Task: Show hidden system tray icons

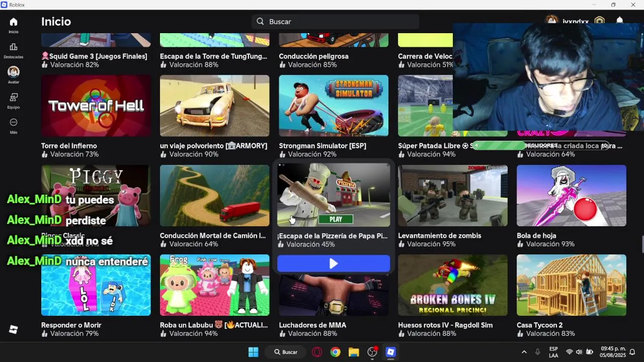Action: (524, 352)
